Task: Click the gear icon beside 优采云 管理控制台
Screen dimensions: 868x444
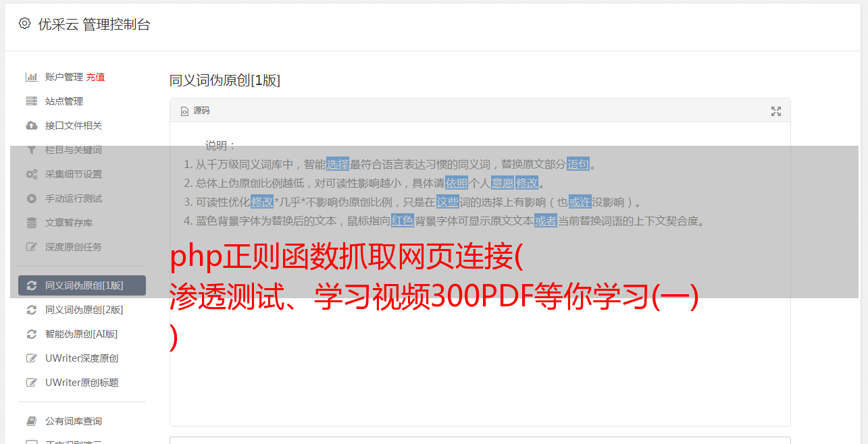Action: tap(24, 24)
